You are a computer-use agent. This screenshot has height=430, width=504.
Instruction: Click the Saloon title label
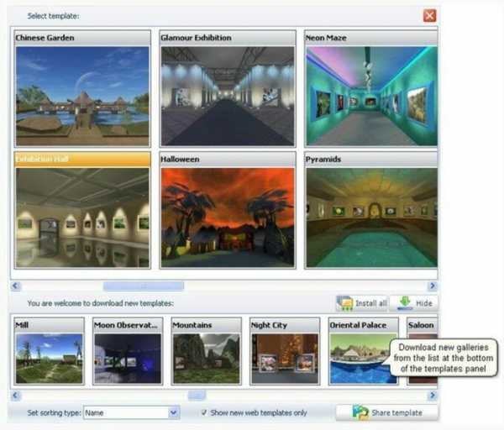421,325
